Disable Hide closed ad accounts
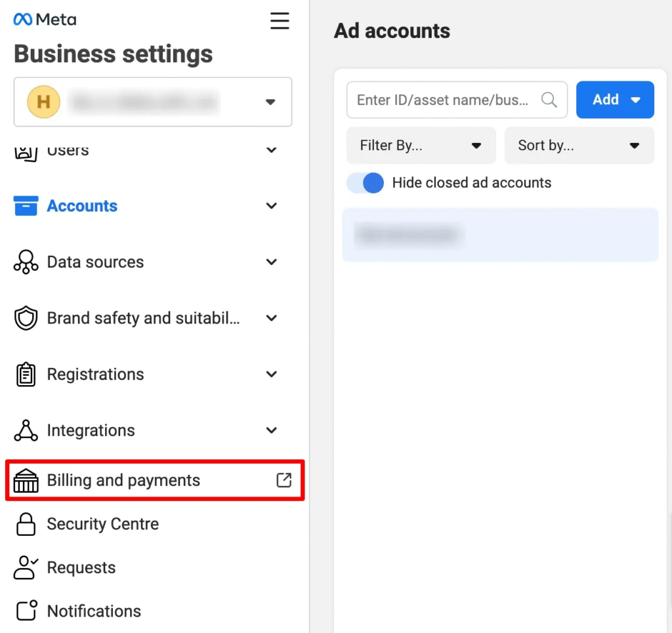 [365, 183]
